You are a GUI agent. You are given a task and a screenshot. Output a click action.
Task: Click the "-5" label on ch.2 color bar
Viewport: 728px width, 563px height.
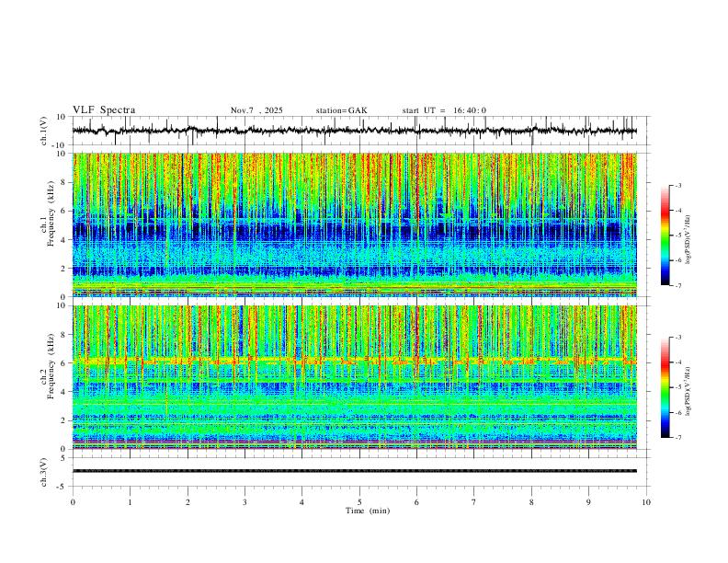click(x=678, y=387)
